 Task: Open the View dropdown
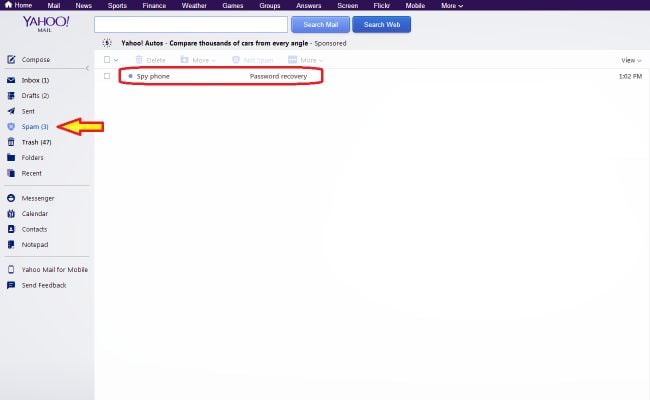click(631, 60)
